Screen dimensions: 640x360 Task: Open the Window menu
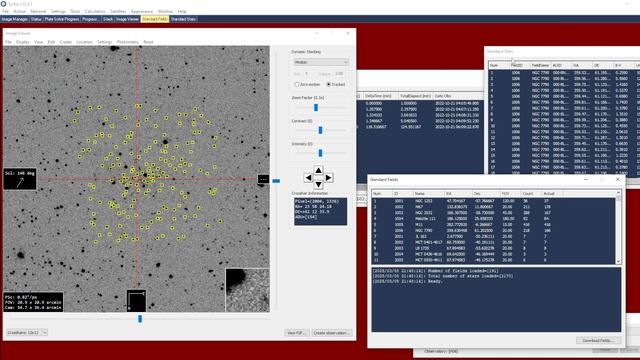coord(165,11)
